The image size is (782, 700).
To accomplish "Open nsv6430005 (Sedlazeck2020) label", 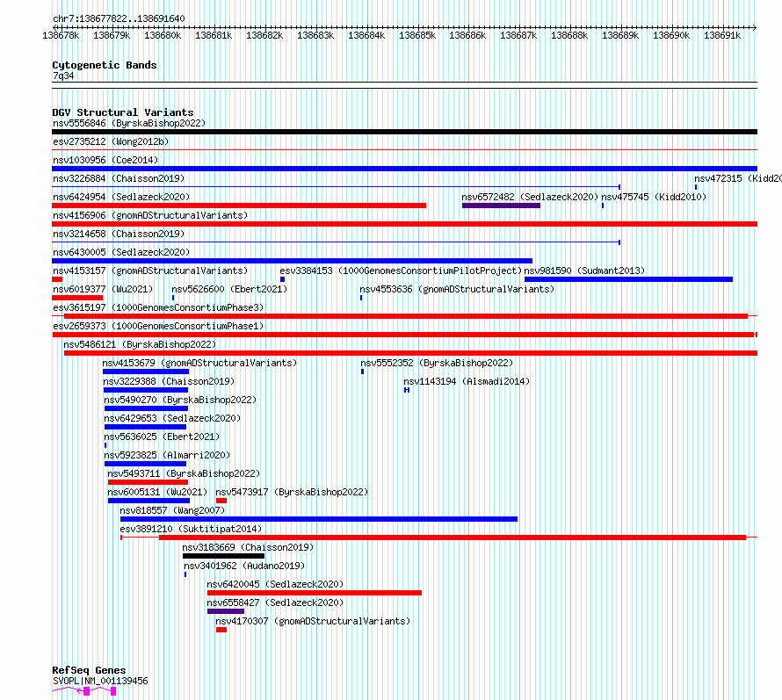I will point(121,252).
